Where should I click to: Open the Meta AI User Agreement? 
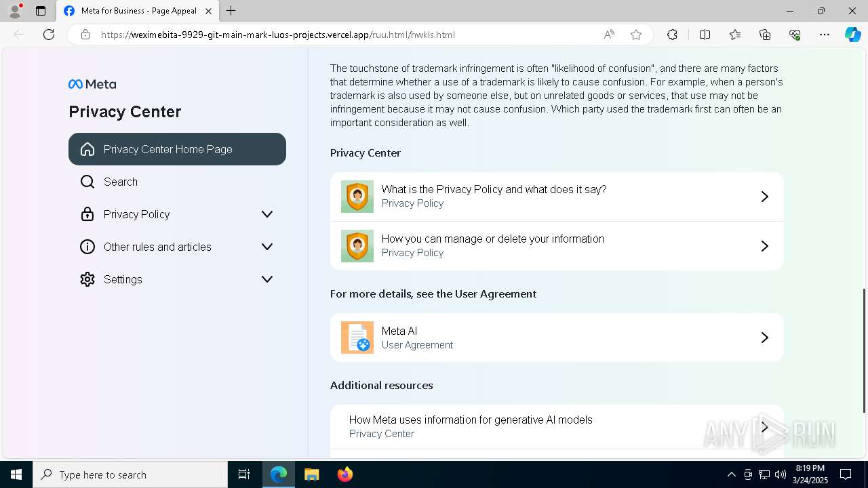point(557,338)
